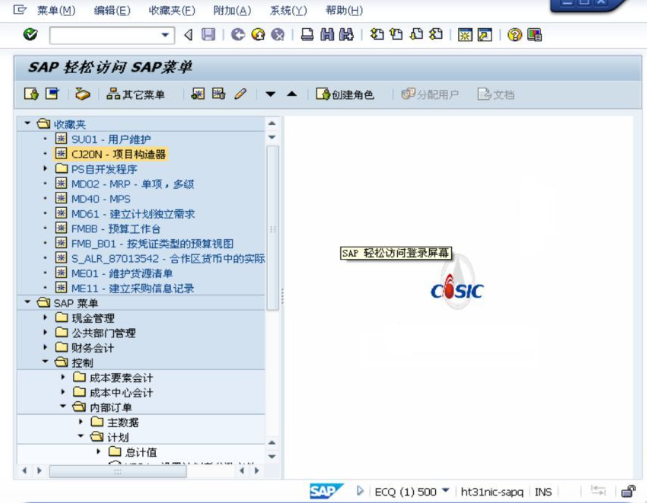Viewport: 647px width, 503px height.
Task: Expand the PS自开发程序 folder
Action: click(x=45, y=168)
